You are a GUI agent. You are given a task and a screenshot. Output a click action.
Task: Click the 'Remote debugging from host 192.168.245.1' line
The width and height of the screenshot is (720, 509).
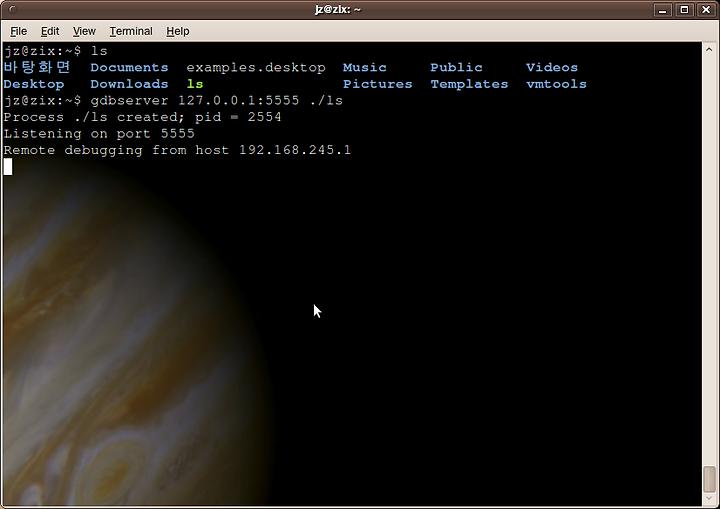tap(177, 150)
